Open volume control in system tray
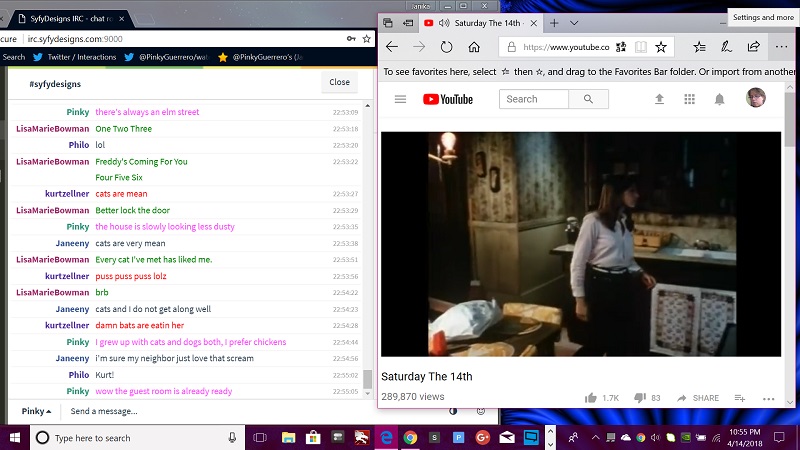The image size is (800, 450). (656, 438)
